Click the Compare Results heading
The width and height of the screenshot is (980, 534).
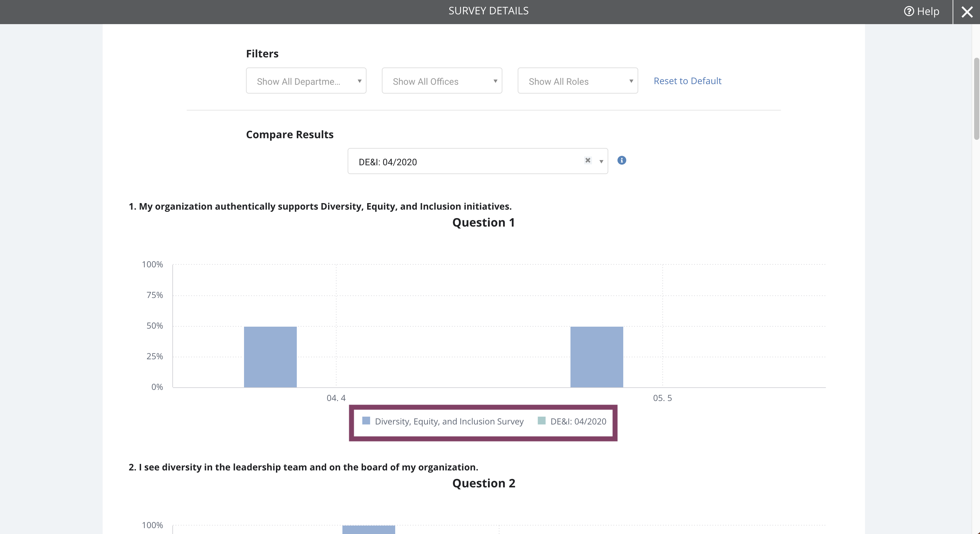point(290,134)
